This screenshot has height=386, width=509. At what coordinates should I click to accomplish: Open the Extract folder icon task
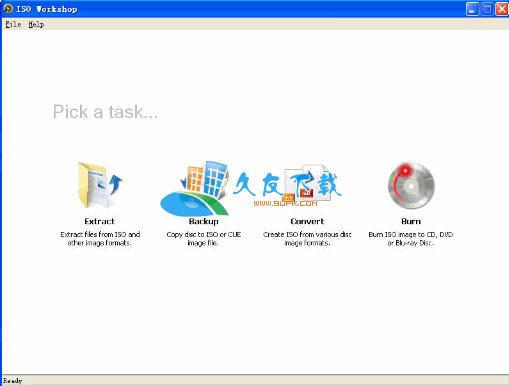pyautogui.click(x=100, y=185)
